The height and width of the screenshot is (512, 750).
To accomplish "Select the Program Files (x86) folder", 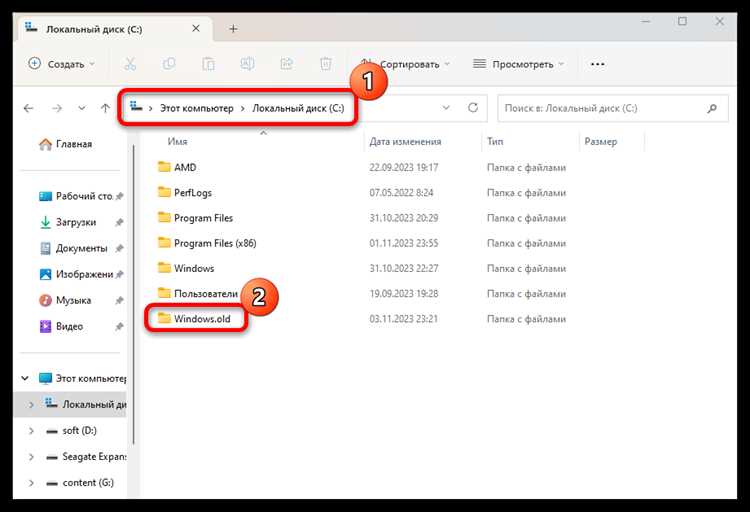I will pyautogui.click(x=207, y=243).
